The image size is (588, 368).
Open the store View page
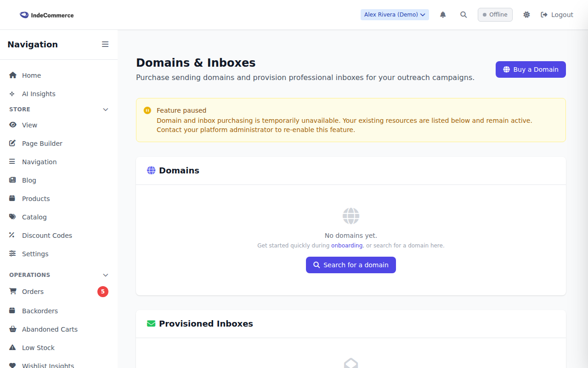coord(59,125)
